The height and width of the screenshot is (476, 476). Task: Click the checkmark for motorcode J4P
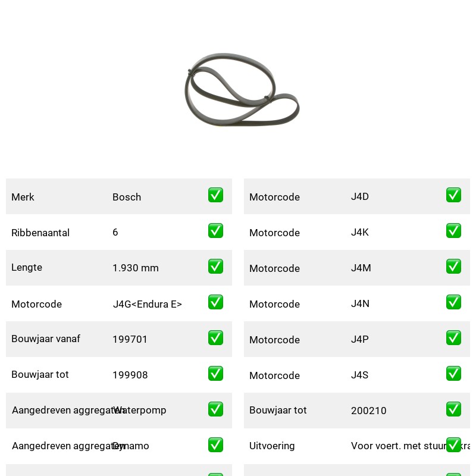click(x=453, y=337)
